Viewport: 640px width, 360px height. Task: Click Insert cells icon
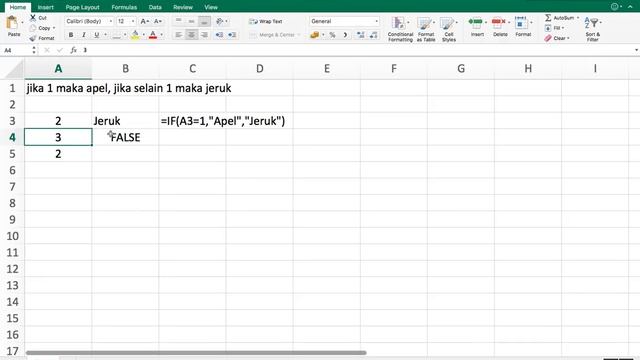coord(476,22)
